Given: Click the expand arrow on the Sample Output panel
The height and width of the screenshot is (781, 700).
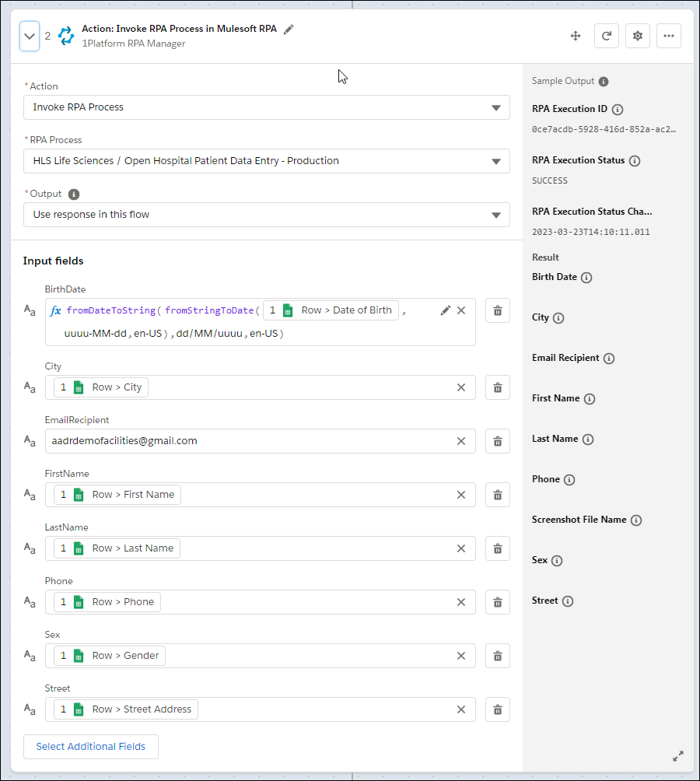Looking at the screenshot, I should [677, 755].
